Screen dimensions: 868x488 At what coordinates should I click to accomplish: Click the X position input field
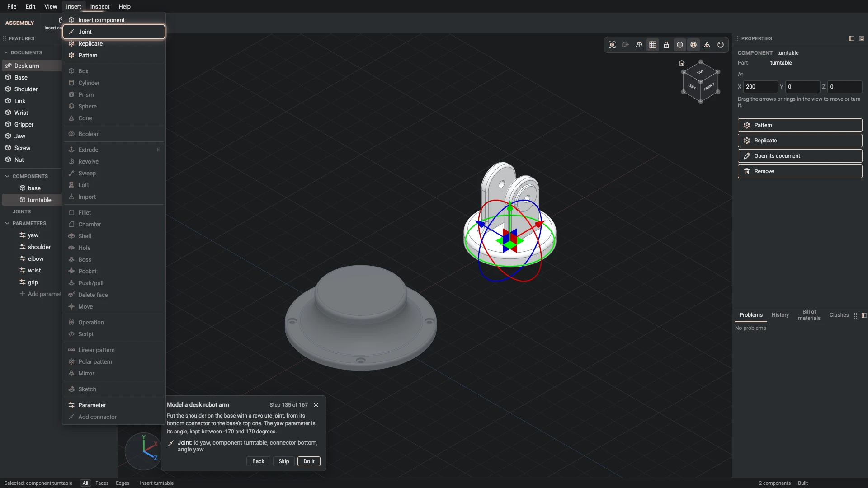pos(760,87)
